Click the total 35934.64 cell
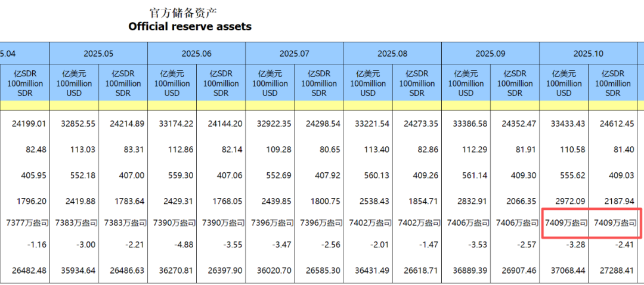Screen dimensions: 644x285 78,271
